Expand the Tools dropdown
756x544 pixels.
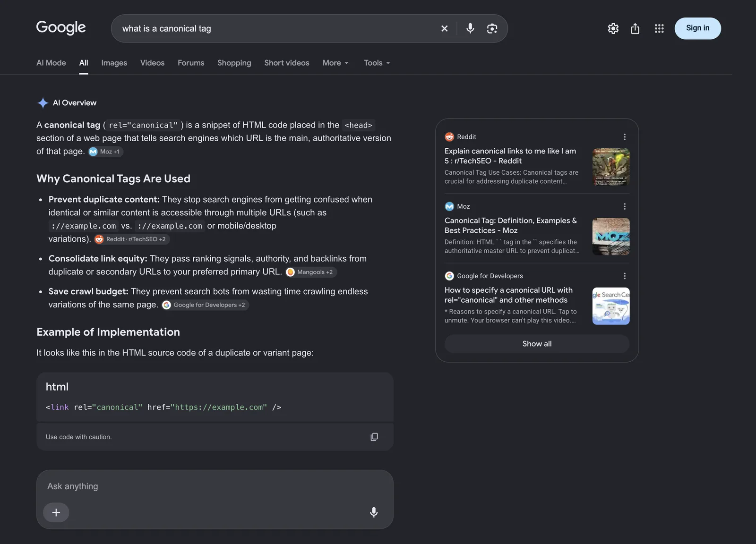377,63
